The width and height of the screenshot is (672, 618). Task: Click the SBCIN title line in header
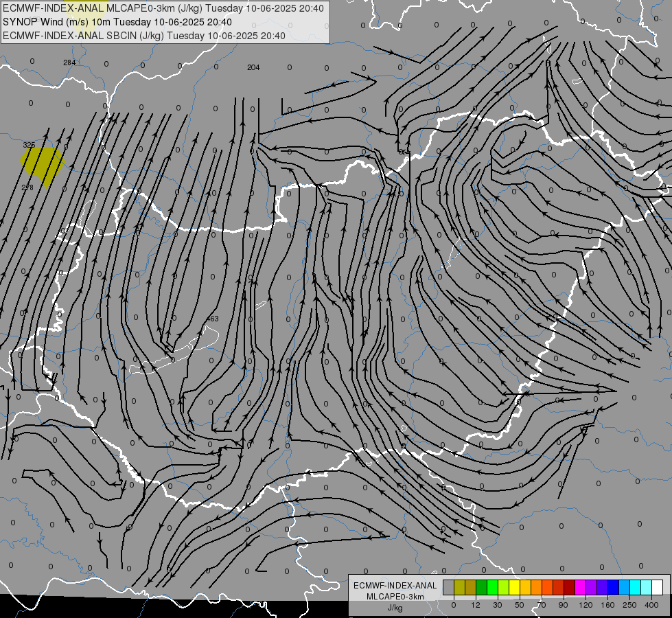click(x=144, y=36)
